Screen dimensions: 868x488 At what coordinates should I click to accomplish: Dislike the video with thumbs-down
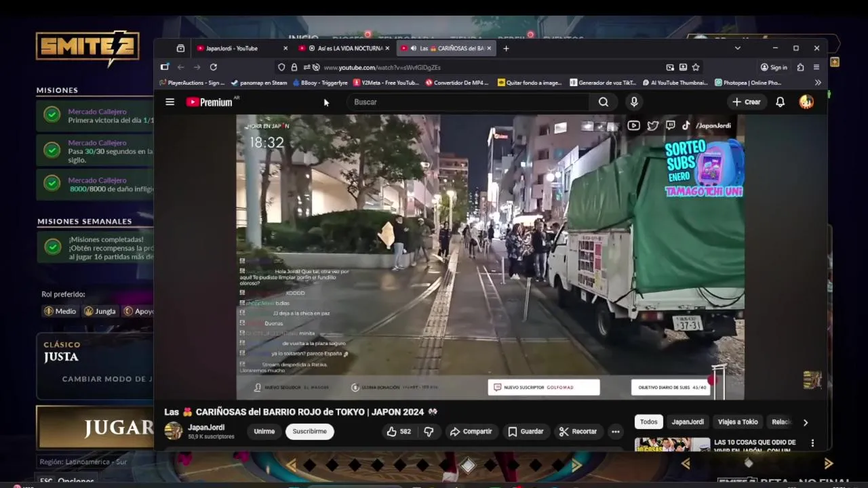point(429,431)
